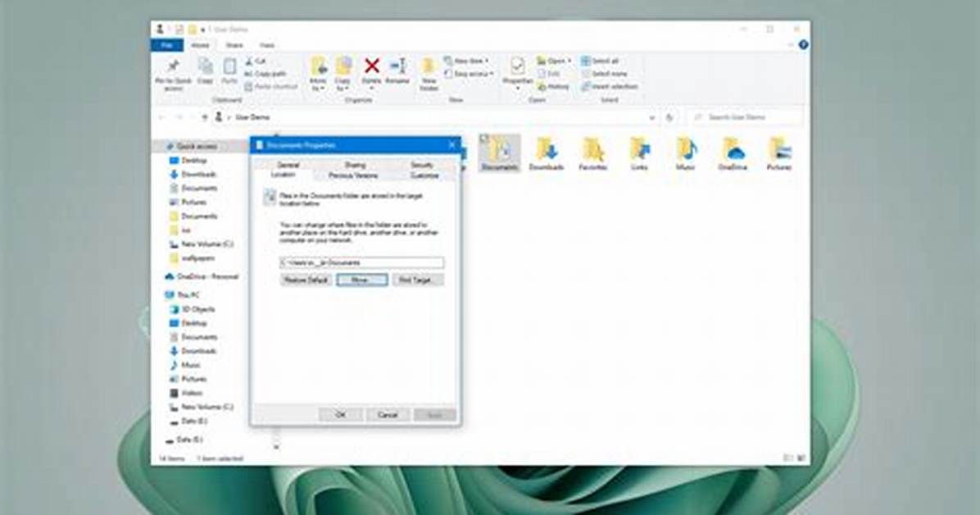980x515 pixels.
Task: Click Pin to Quick access in ribbon
Action: [x=173, y=74]
